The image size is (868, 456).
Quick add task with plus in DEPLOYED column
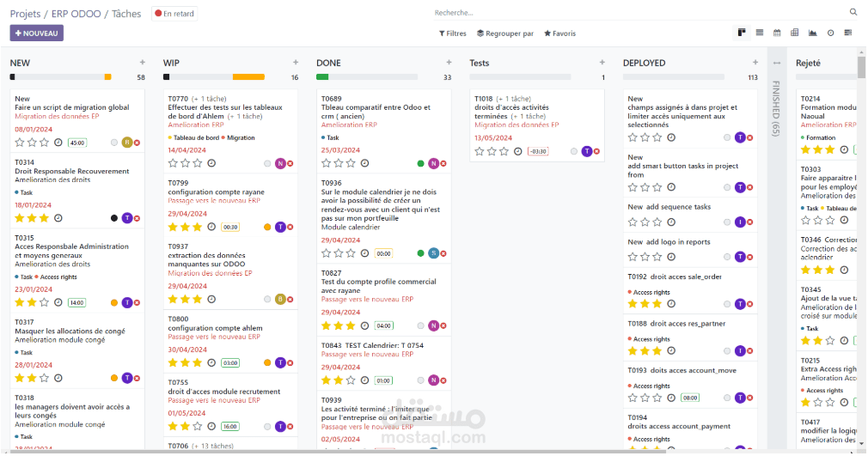[755, 63]
